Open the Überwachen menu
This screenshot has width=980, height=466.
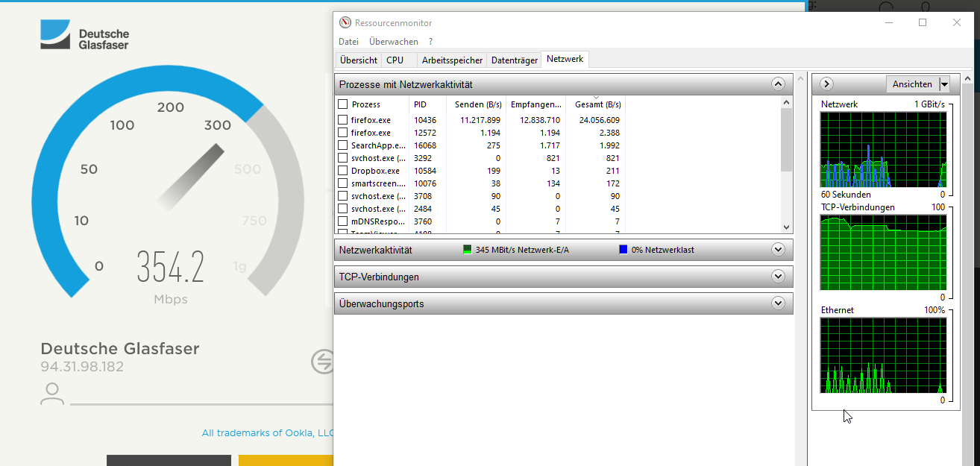pos(394,42)
